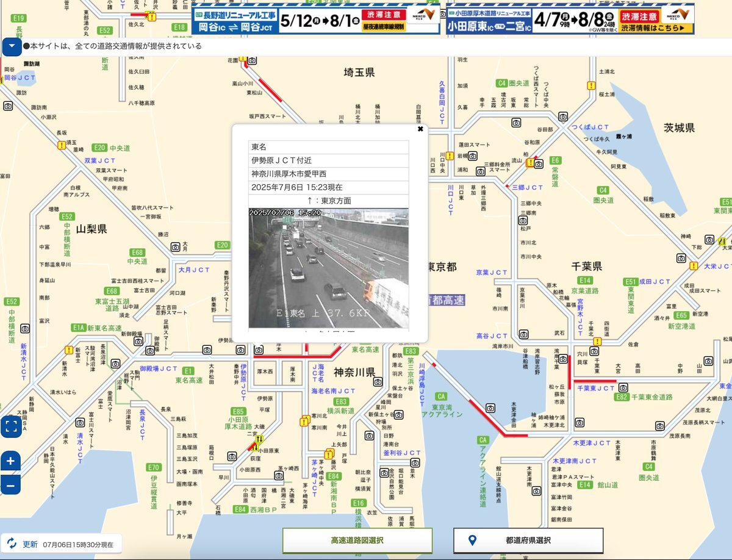Open the camera icon beside 金沢自然公園

(x=384, y=473)
